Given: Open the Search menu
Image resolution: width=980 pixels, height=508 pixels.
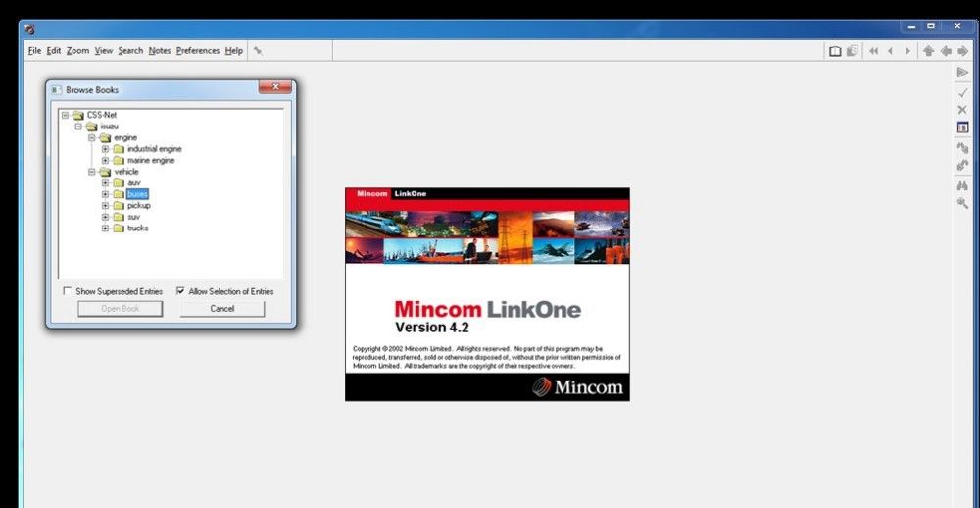Looking at the screenshot, I should point(130,51).
